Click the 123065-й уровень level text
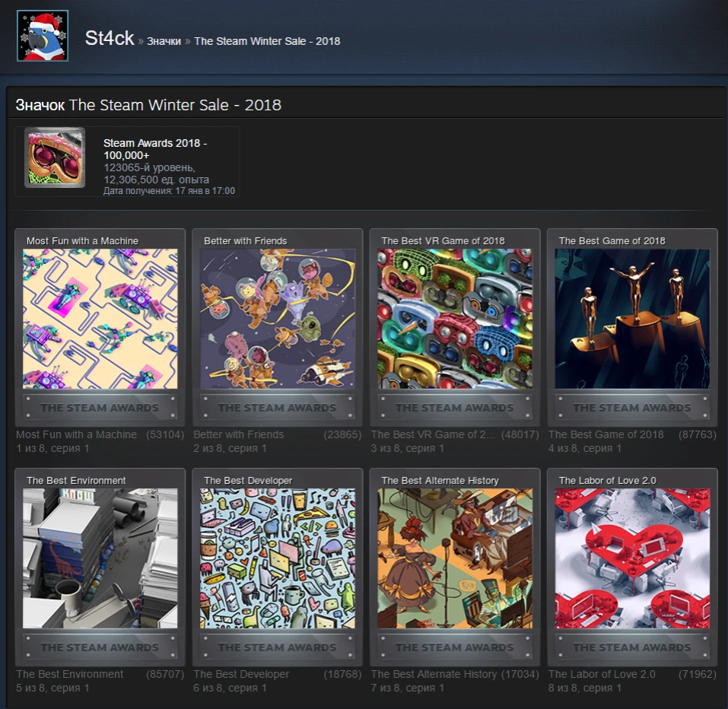 tap(149, 167)
